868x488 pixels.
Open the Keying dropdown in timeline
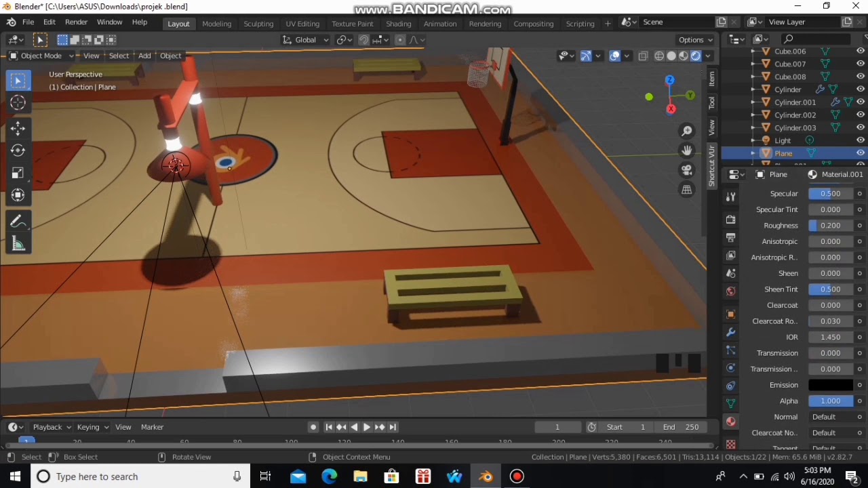pyautogui.click(x=92, y=427)
